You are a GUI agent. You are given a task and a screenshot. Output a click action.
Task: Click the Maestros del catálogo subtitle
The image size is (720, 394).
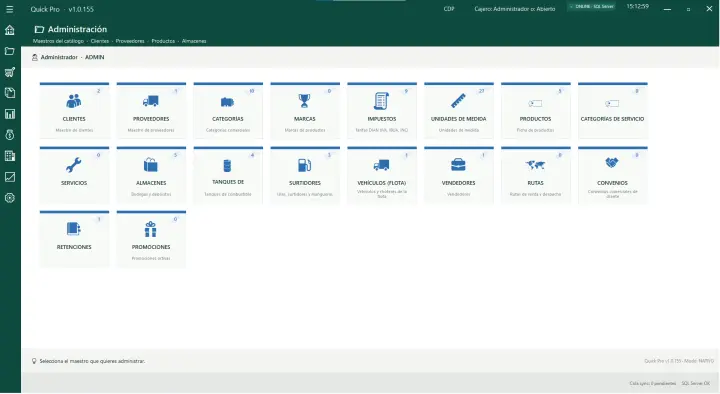58,41
